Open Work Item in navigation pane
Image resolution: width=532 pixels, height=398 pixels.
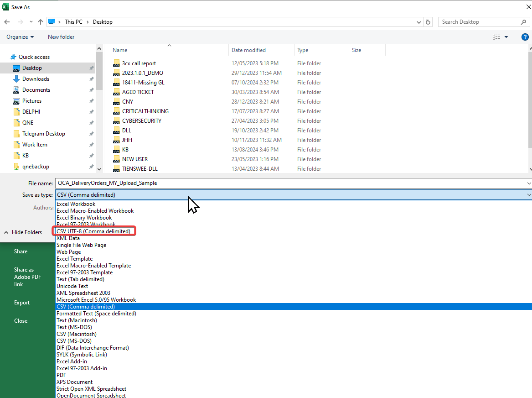pos(35,145)
